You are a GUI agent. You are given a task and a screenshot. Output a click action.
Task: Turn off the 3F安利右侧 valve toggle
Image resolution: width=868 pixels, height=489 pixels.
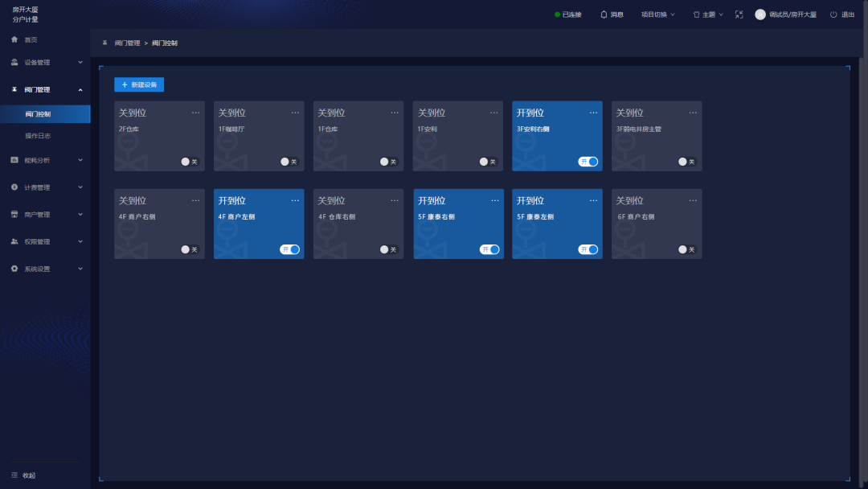(x=588, y=162)
